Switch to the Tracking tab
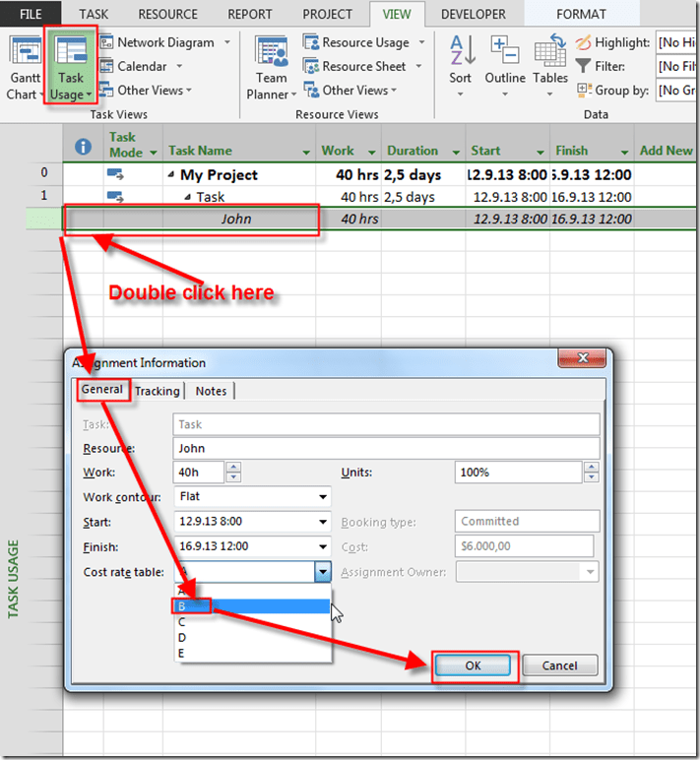Viewport: 700px width, 760px height. [x=158, y=391]
